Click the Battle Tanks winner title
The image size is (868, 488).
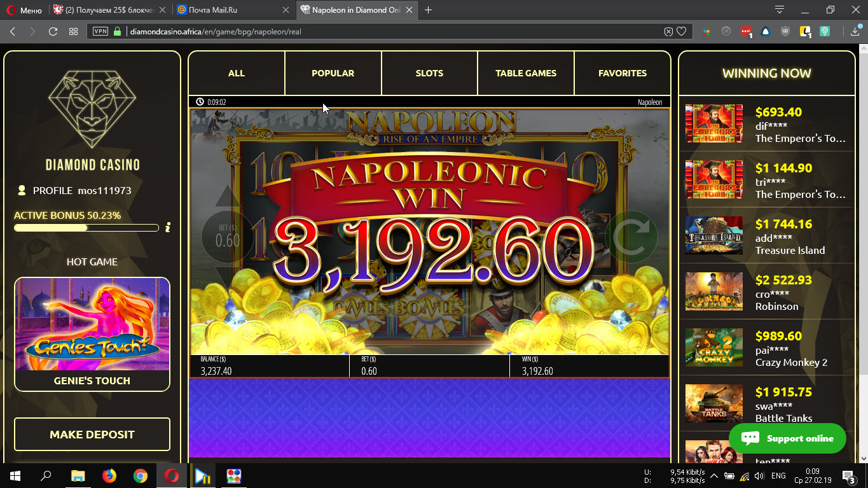(784, 419)
